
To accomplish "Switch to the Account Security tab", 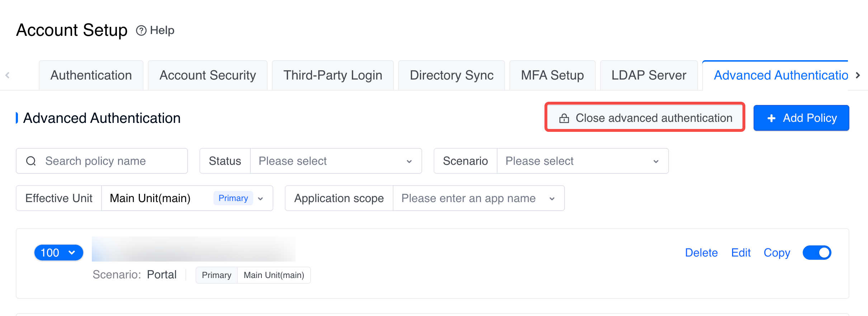I will point(208,75).
